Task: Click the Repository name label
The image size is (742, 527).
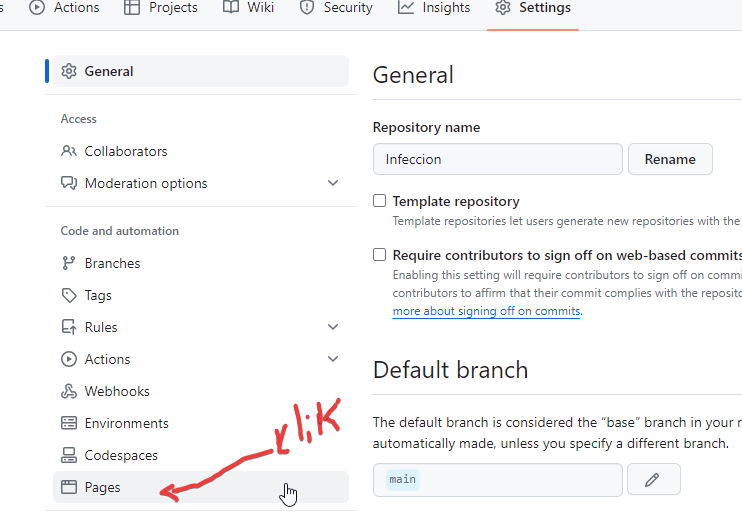Action: [426, 127]
